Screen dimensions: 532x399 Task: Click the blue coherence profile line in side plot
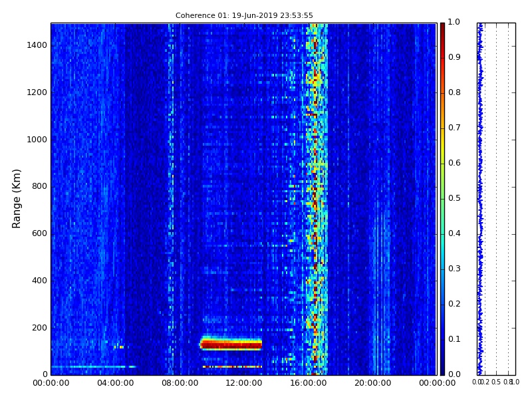(x=479, y=199)
